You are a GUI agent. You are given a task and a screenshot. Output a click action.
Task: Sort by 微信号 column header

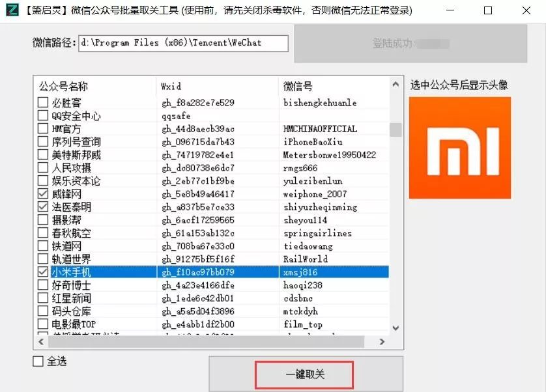(334, 86)
